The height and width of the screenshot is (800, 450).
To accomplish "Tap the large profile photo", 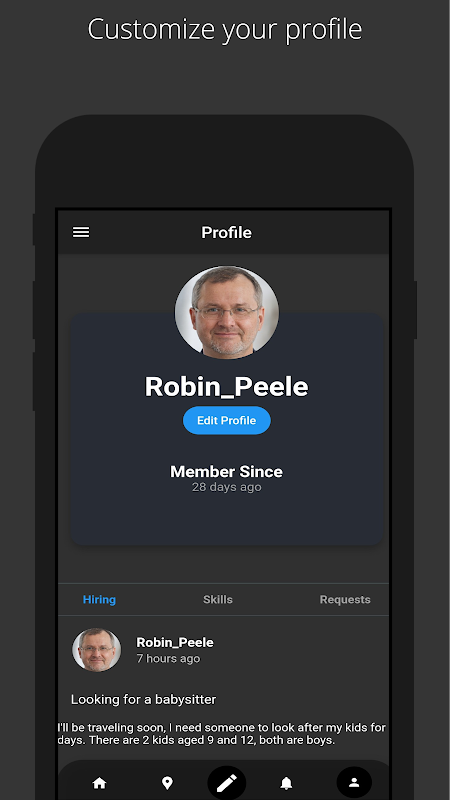I will tap(227, 311).
